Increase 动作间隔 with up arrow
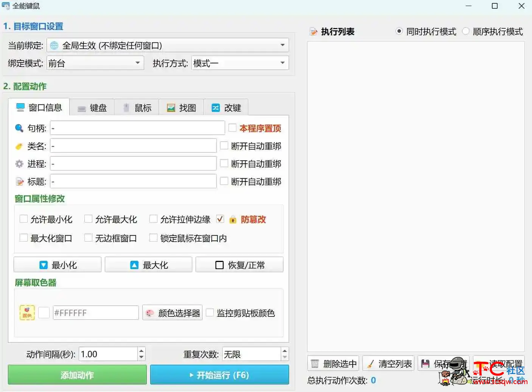This screenshot has height=392, width=532. pos(142,351)
